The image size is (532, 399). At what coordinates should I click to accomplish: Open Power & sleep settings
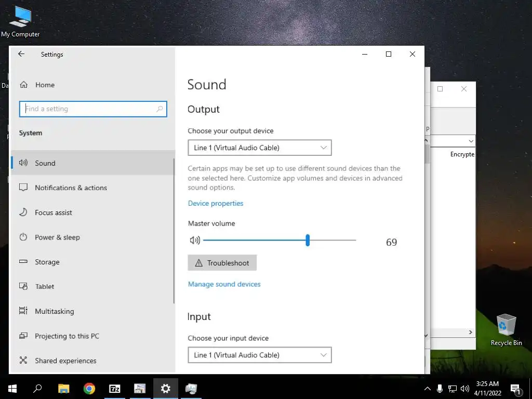[92, 237]
